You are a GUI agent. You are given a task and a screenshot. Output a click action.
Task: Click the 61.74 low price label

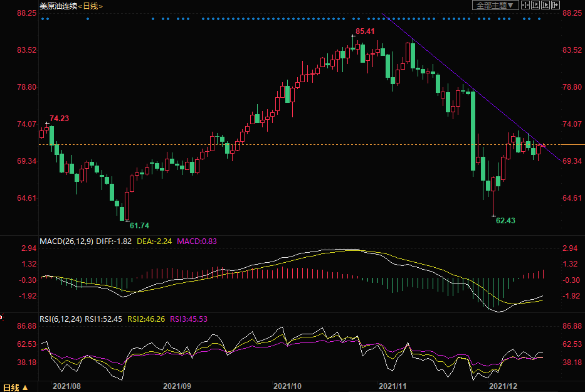point(140,225)
